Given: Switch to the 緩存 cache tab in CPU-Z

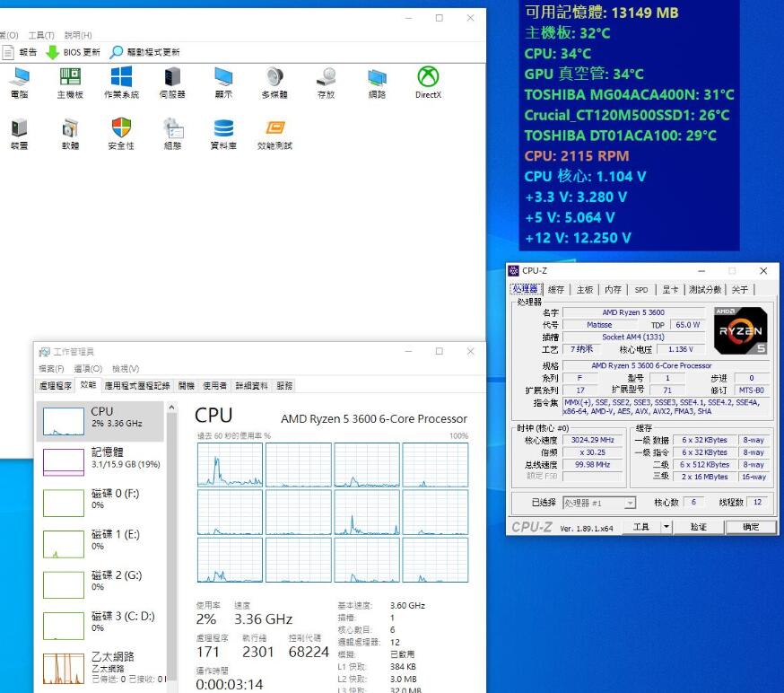Looking at the screenshot, I should pos(556,290).
